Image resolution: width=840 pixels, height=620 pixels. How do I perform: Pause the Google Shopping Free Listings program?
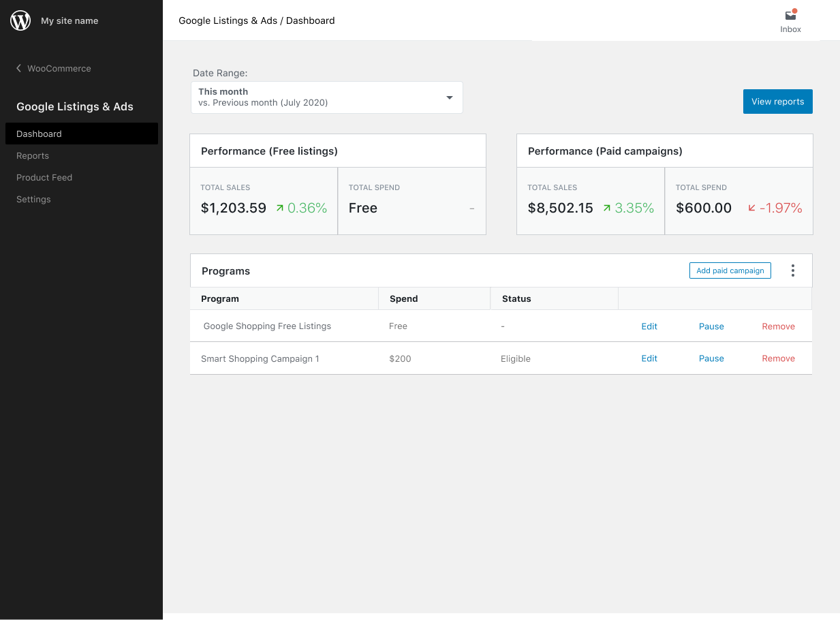711,326
